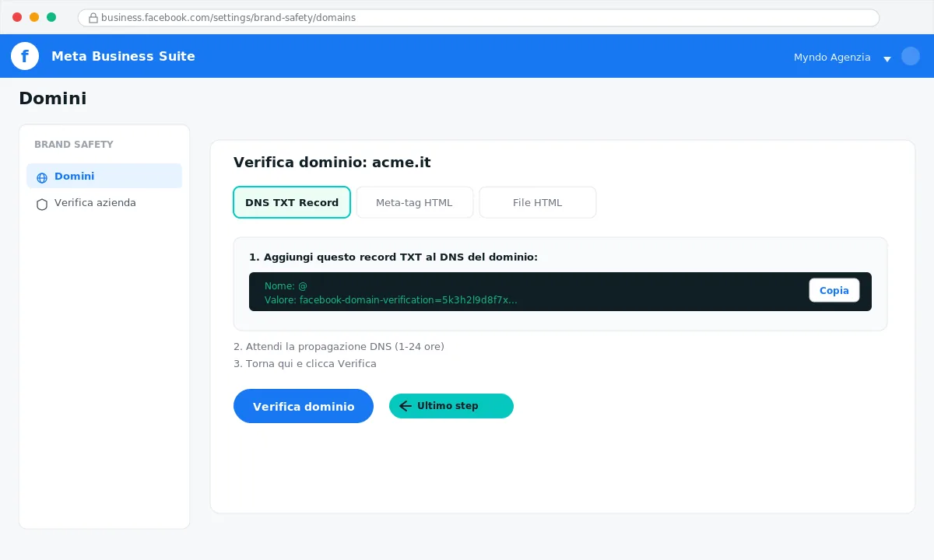Screen dimensions: 934x560
Task: Click the 'Nome: @' record line
Action: [286, 286]
